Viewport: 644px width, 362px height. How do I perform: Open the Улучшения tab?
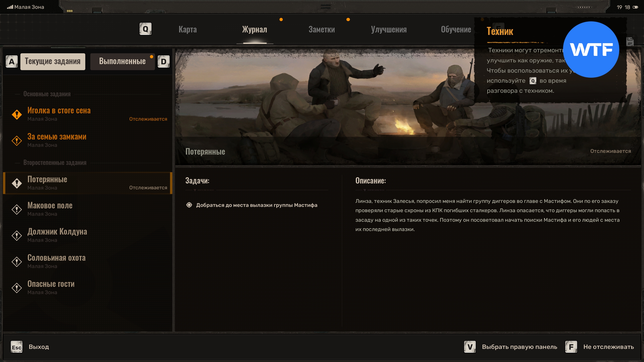[x=389, y=30]
